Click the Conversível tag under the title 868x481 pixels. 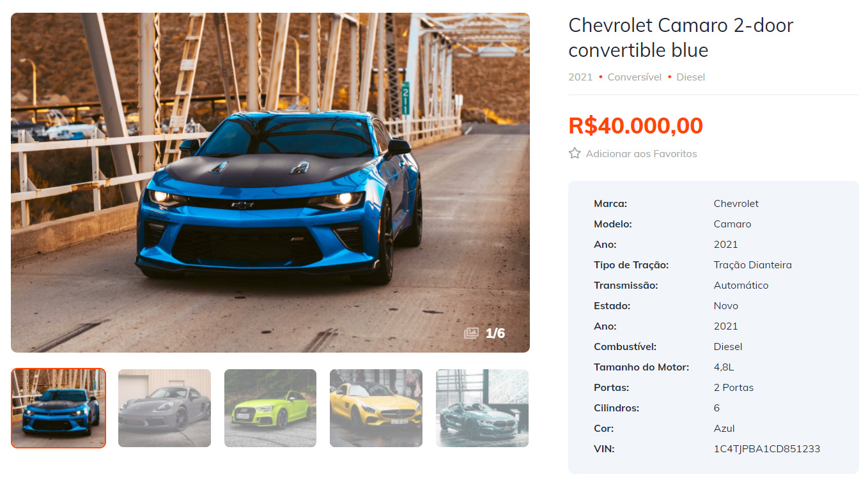[634, 77]
